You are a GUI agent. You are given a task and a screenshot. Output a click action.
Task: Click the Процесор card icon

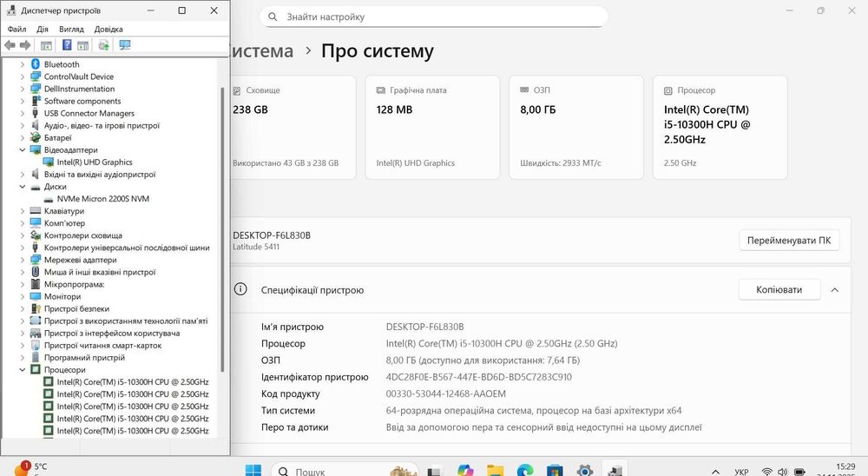tap(668, 90)
